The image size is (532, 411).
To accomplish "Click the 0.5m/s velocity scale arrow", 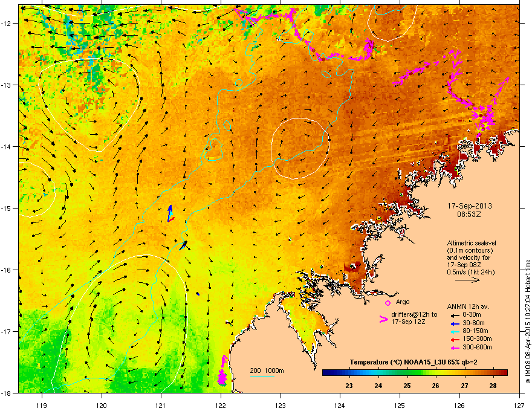I will click(467, 280).
